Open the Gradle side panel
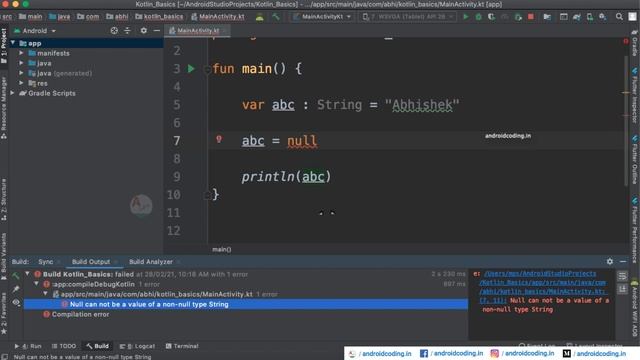This screenshot has width=640, height=360. point(635,44)
